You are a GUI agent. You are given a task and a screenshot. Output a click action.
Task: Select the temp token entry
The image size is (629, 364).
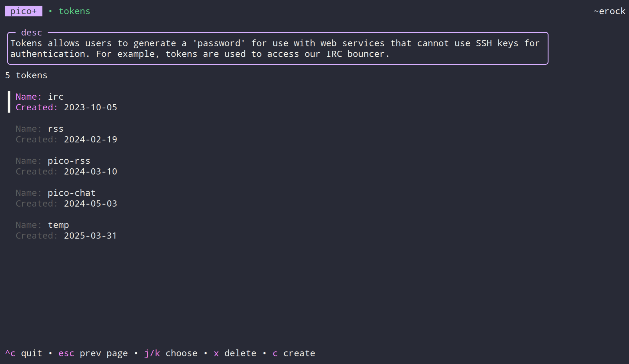pos(58,225)
